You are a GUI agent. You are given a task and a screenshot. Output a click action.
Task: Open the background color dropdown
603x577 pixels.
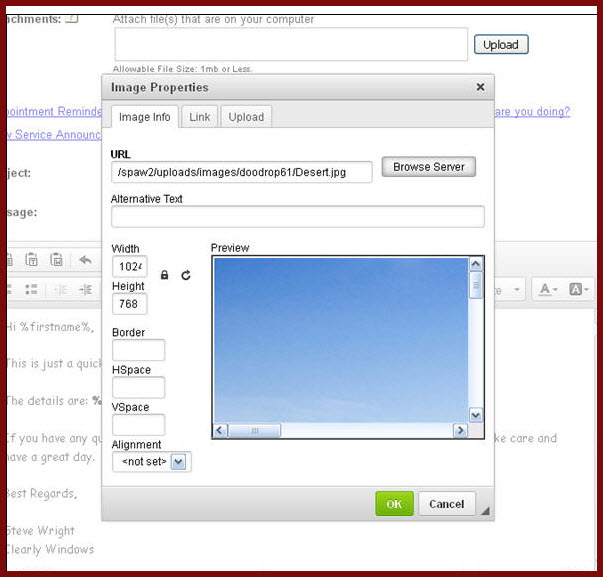point(578,289)
